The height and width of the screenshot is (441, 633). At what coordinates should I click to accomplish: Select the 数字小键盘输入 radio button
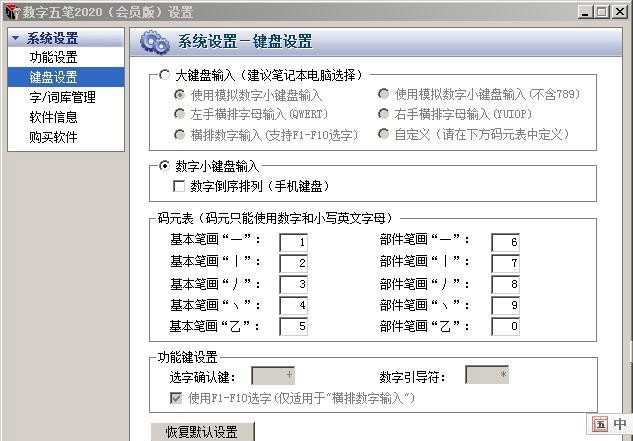pyautogui.click(x=164, y=166)
